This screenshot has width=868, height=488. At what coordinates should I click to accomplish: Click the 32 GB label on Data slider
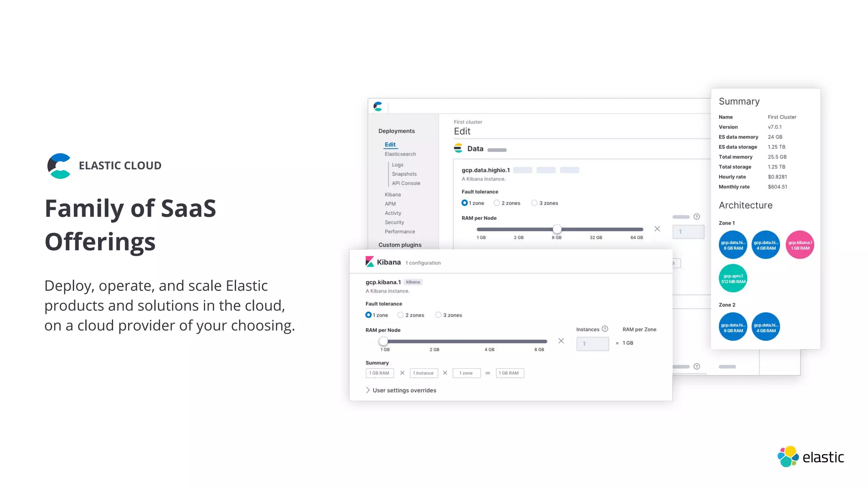coord(596,238)
